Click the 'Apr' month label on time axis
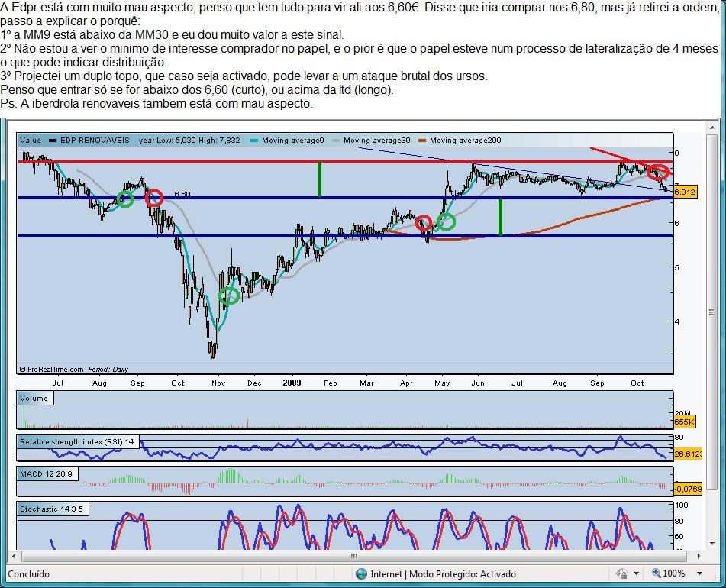Screen dimensions: 726x588 pos(406,383)
